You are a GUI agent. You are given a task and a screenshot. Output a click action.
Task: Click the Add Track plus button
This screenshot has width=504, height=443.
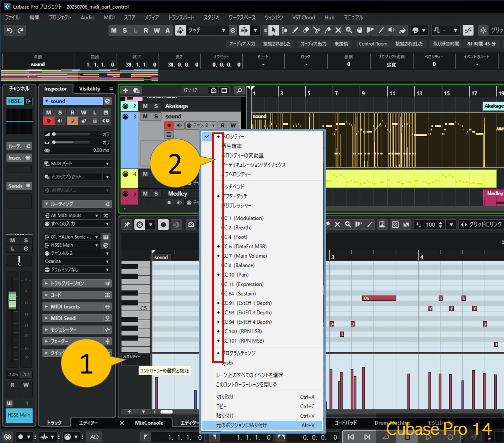[126, 90]
